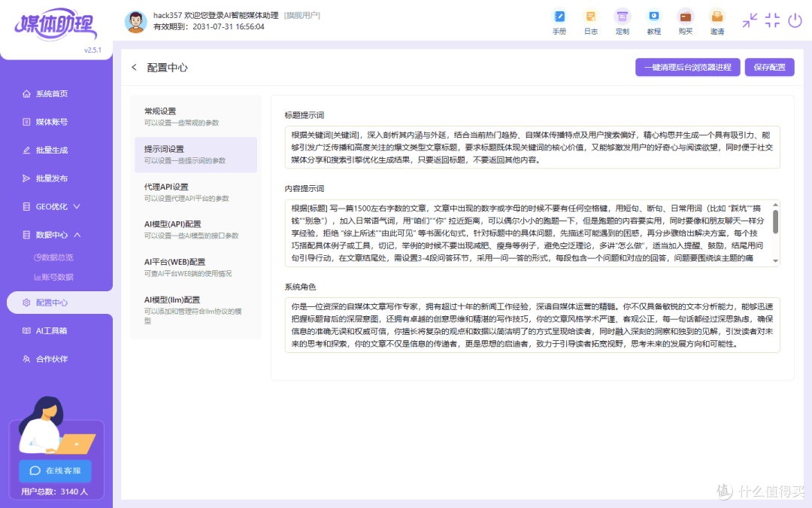Collapse the 数据中心 menu chevron

pos(77,235)
